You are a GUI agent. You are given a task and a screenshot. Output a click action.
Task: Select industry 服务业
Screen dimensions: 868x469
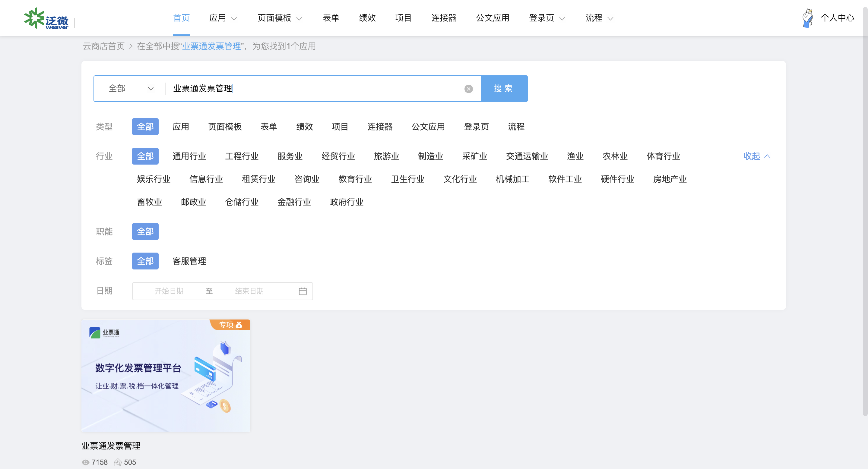pos(290,156)
